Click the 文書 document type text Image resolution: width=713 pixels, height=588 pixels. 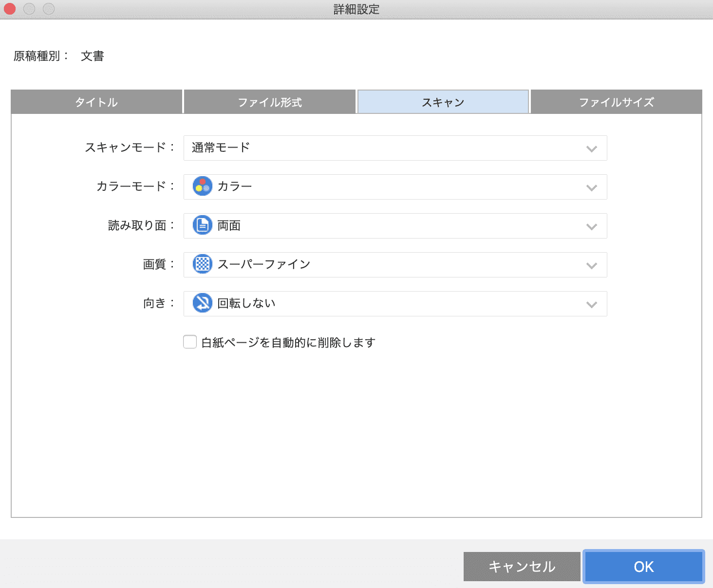pyautogui.click(x=93, y=56)
